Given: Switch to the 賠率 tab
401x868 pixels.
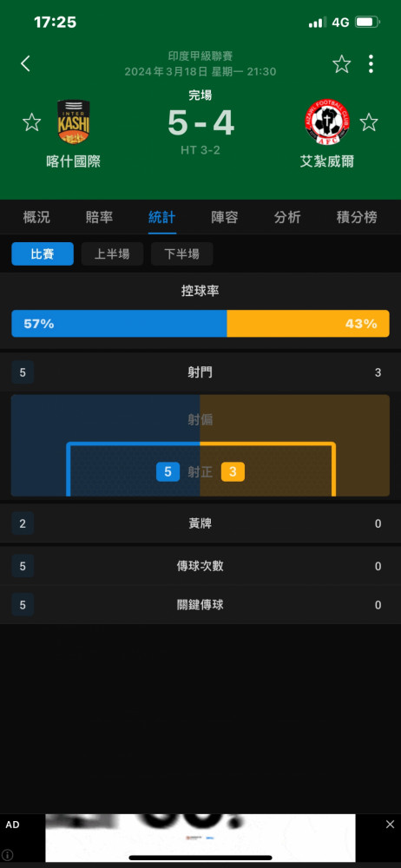Looking at the screenshot, I should [99, 218].
